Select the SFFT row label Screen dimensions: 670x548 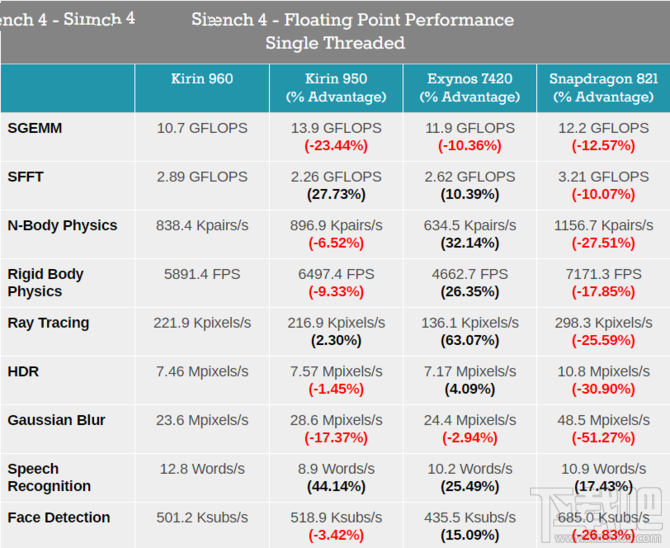[26, 177]
